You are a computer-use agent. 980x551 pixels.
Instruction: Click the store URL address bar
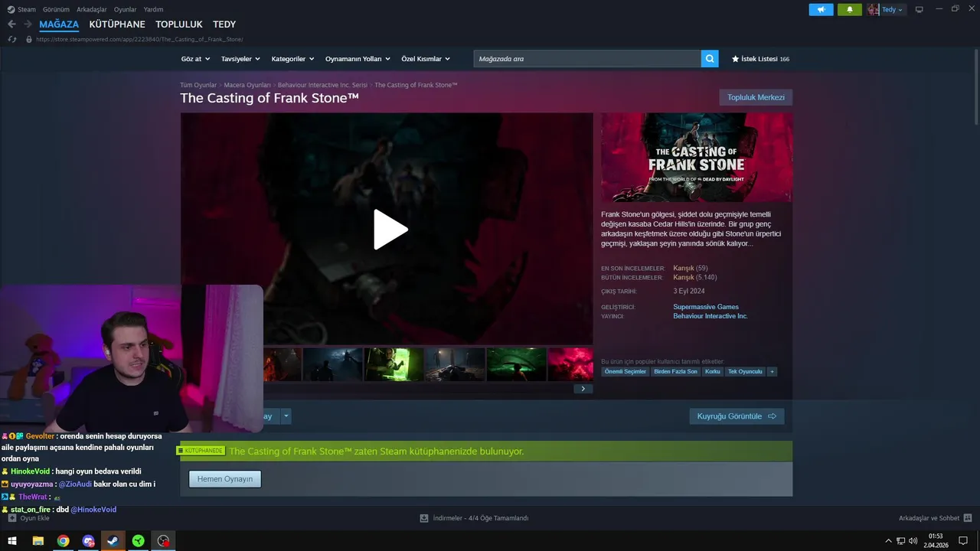click(139, 39)
